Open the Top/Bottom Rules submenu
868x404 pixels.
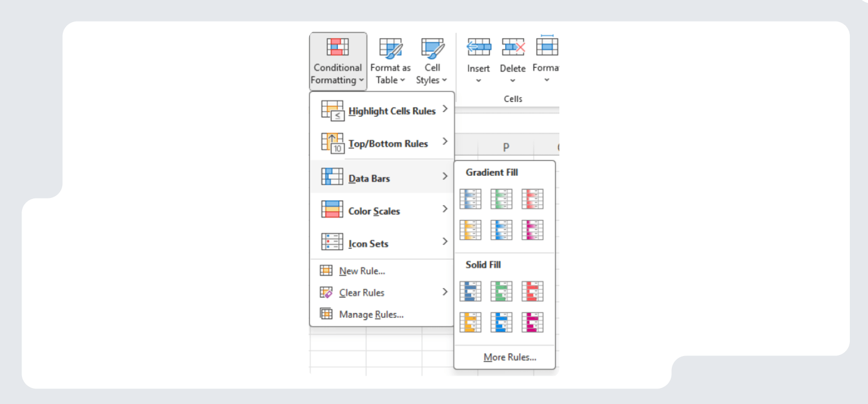(x=388, y=143)
